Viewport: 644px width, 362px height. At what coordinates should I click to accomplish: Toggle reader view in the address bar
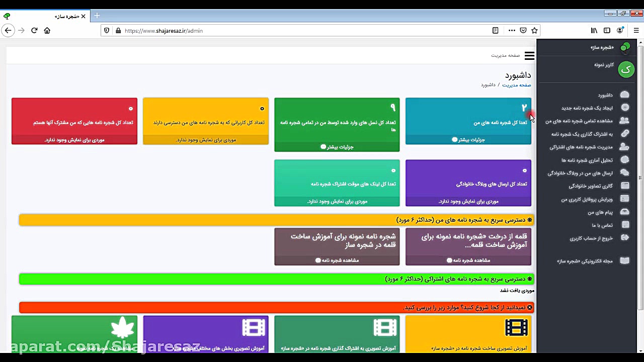tap(495, 30)
